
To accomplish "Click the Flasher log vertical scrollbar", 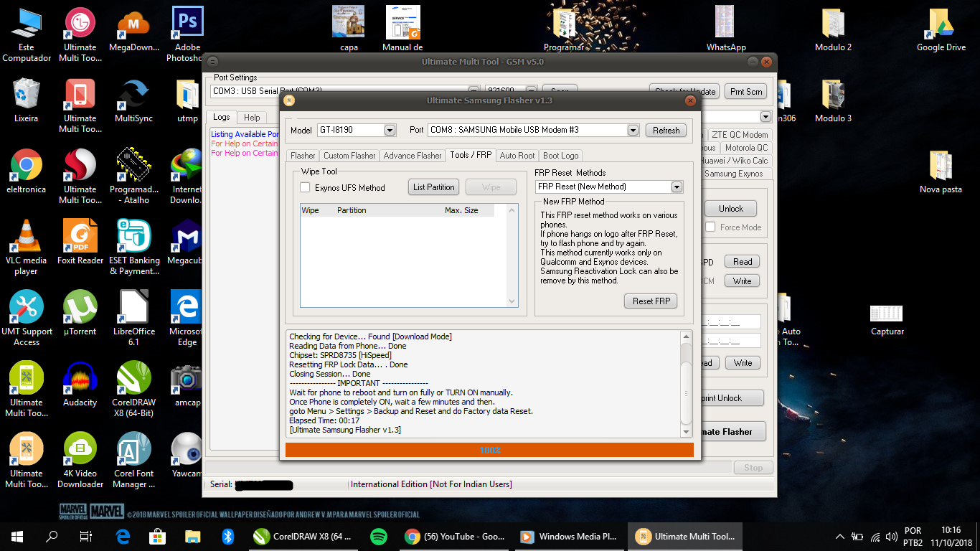I will [687, 384].
